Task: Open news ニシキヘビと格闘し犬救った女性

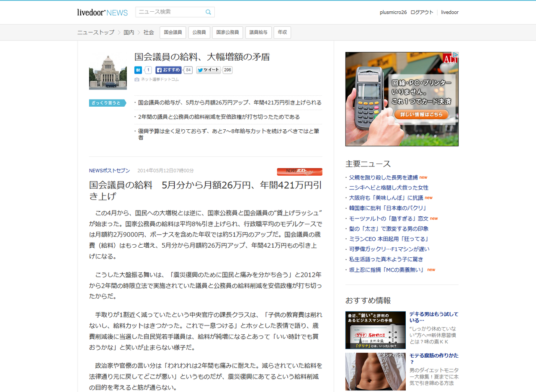Action: click(x=389, y=188)
